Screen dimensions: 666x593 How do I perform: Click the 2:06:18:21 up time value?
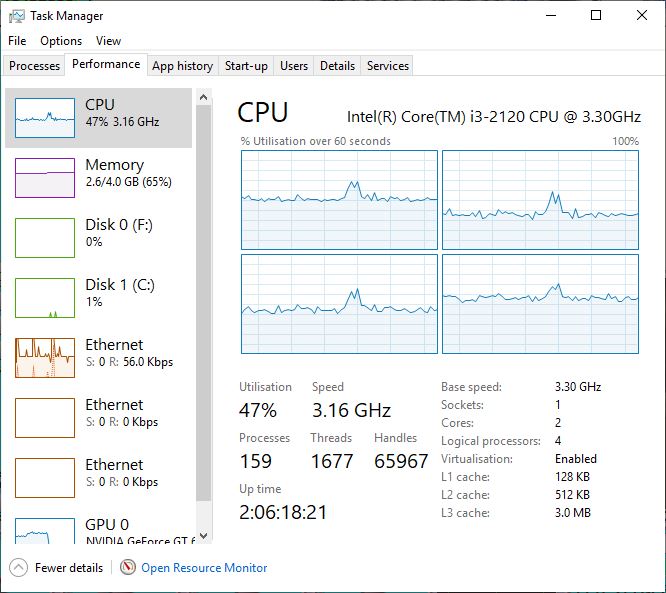(283, 512)
